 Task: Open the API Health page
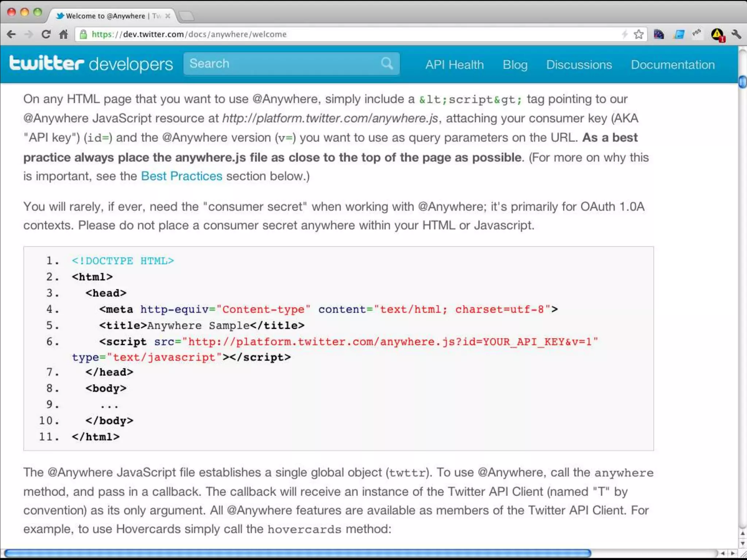pyautogui.click(x=454, y=65)
